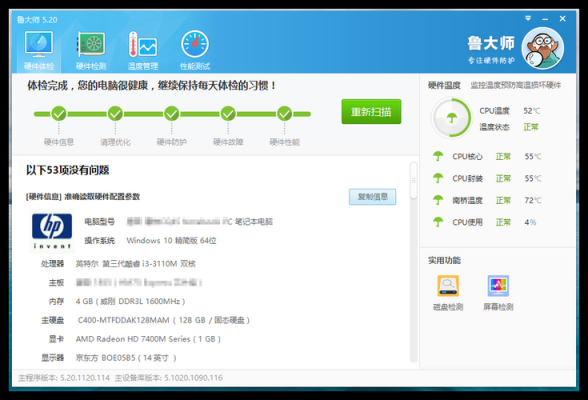
Task: Click the CPU temperature gauge circle
Action: [452, 118]
